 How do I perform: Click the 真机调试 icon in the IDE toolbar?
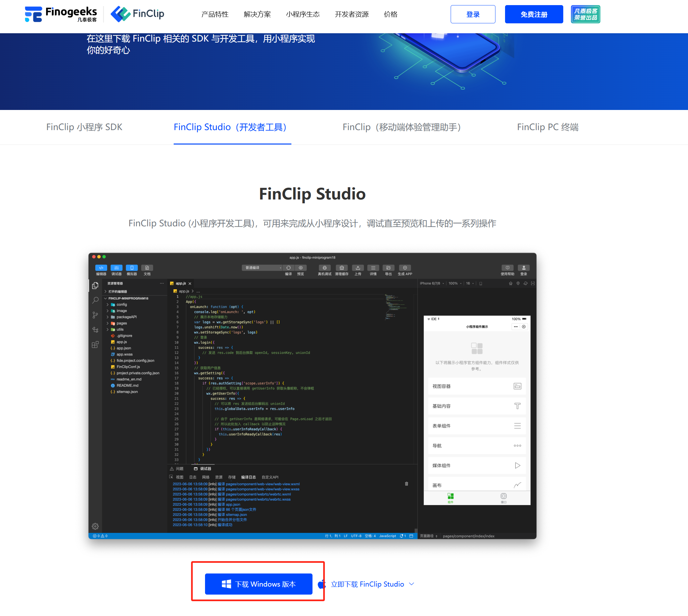click(324, 268)
